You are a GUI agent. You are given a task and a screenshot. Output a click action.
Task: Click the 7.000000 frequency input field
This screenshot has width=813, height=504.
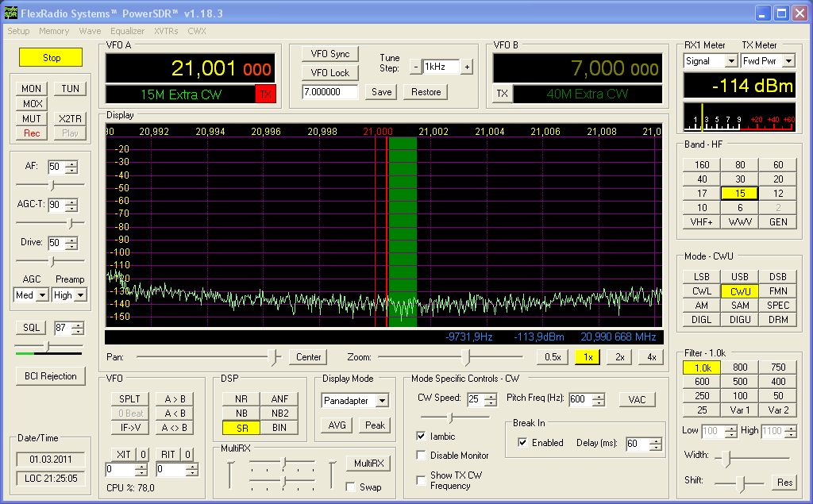329,92
